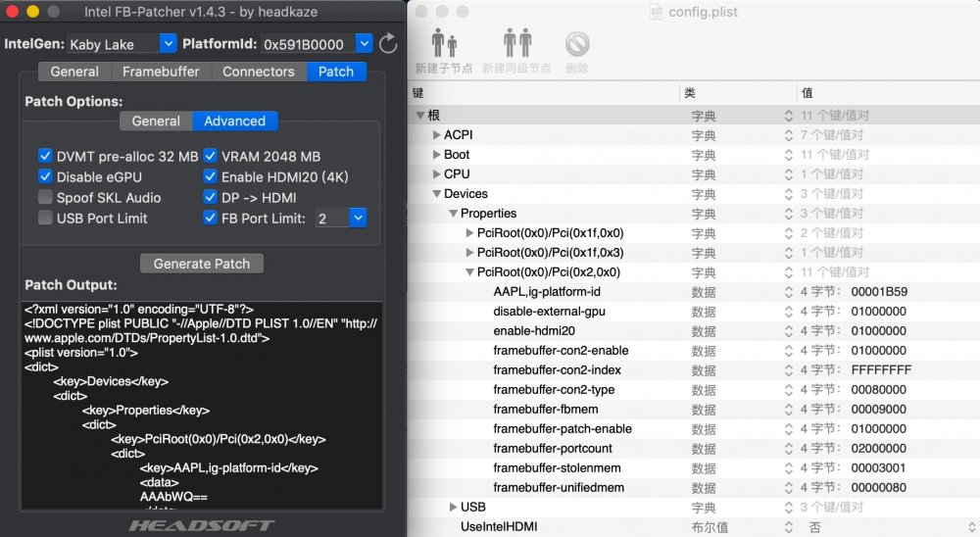This screenshot has width=980, height=537.
Task: Select the framebuffer-stolenmem key
Action: pos(557,468)
